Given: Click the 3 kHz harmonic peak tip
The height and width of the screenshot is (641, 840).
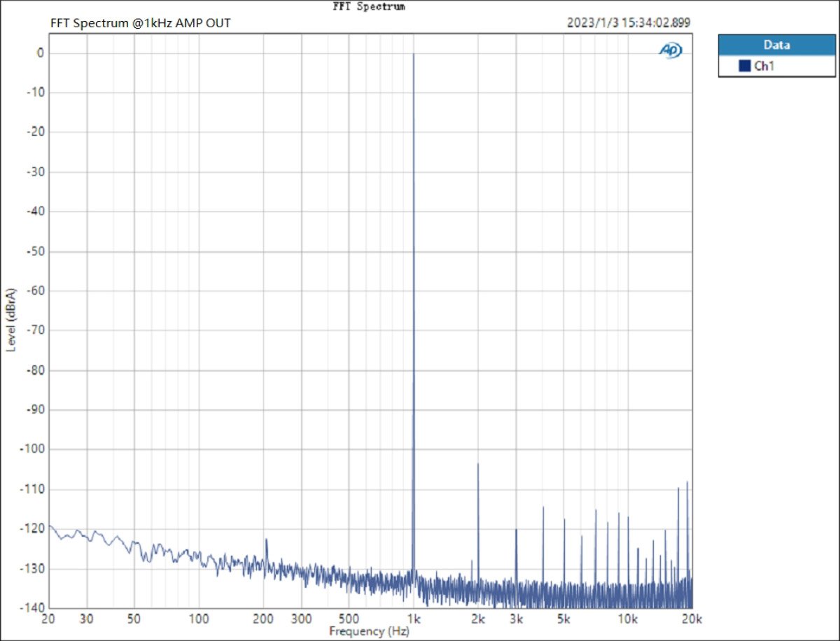Looking at the screenshot, I should click(x=516, y=529).
